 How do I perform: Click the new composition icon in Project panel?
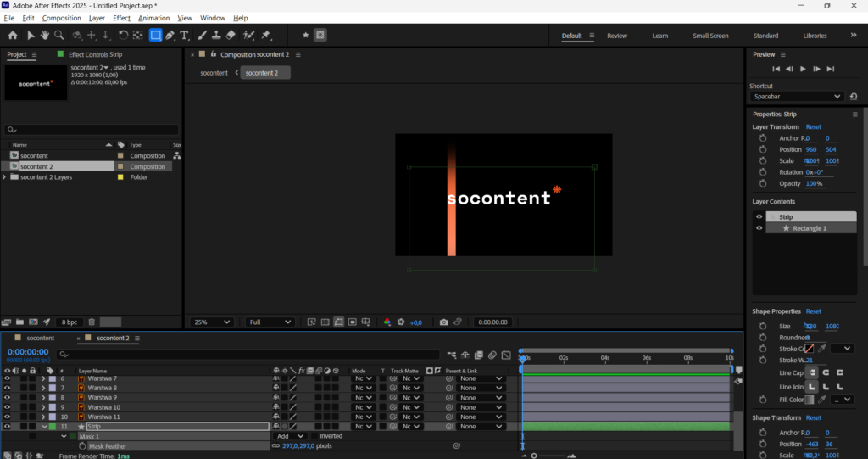[x=33, y=322]
